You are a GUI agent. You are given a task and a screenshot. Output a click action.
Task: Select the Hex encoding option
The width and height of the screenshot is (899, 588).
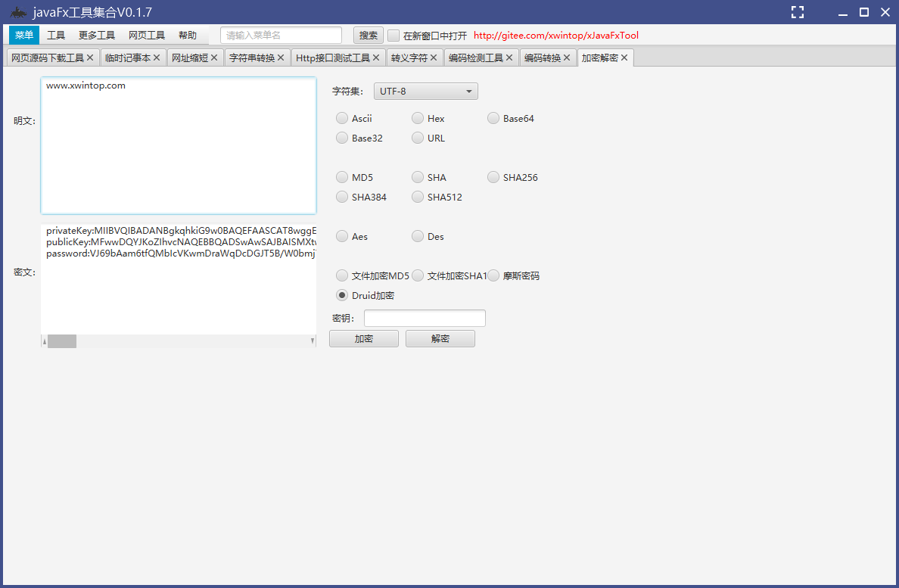[x=418, y=118]
